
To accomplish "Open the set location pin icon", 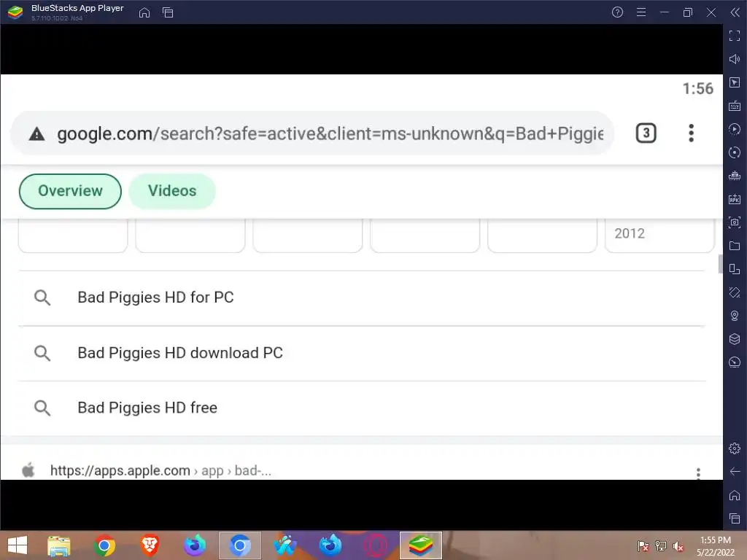I will (x=735, y=316).
